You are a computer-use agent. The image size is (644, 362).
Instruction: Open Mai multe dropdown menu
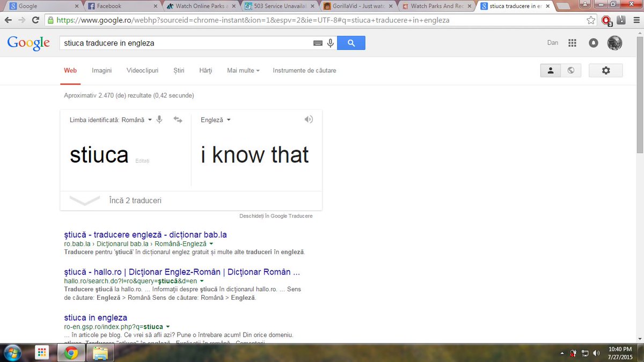click(243, 70)
